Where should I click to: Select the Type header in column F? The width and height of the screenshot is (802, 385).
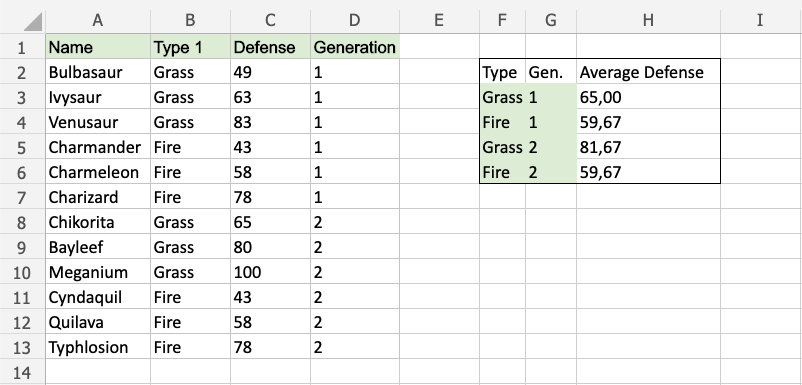(502, 72)
